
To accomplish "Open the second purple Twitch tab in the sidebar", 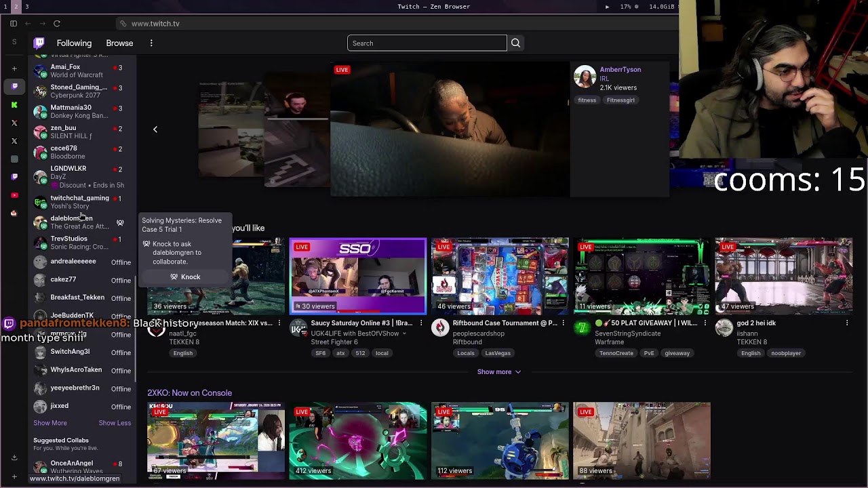I will tap(14, 177).
